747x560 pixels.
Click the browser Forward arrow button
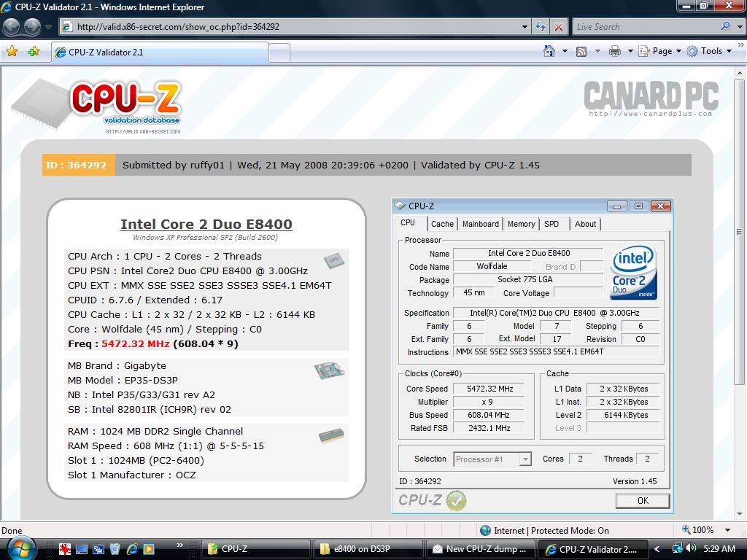(x=32, y=27)
